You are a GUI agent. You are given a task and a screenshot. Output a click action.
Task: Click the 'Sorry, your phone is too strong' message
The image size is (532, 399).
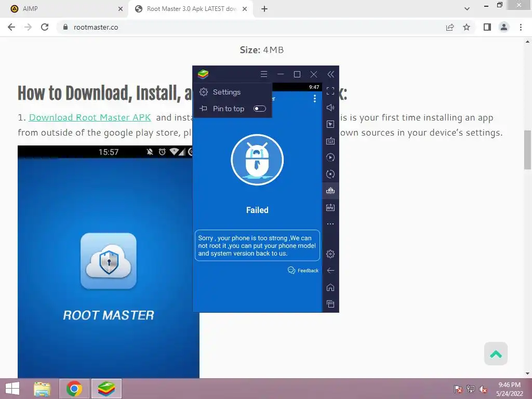coord(257,246)
